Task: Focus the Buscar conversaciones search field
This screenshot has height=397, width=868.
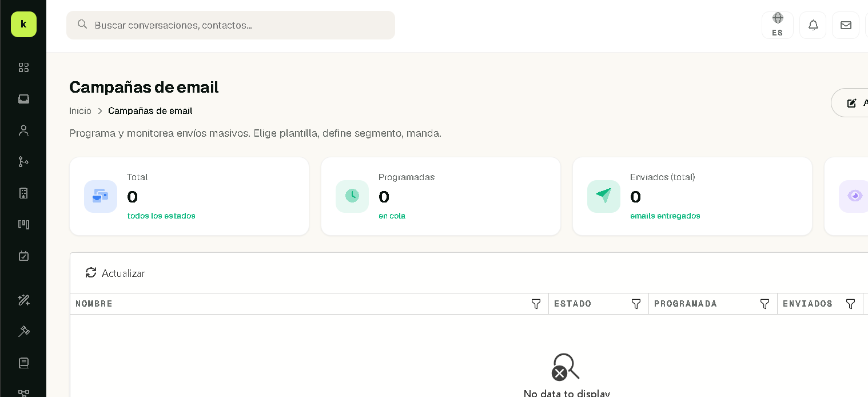Action: tap(230, 25)
